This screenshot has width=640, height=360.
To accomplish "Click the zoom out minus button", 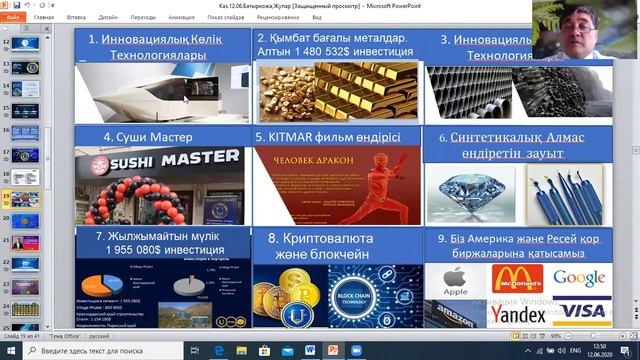I will [x=568, y=336].
